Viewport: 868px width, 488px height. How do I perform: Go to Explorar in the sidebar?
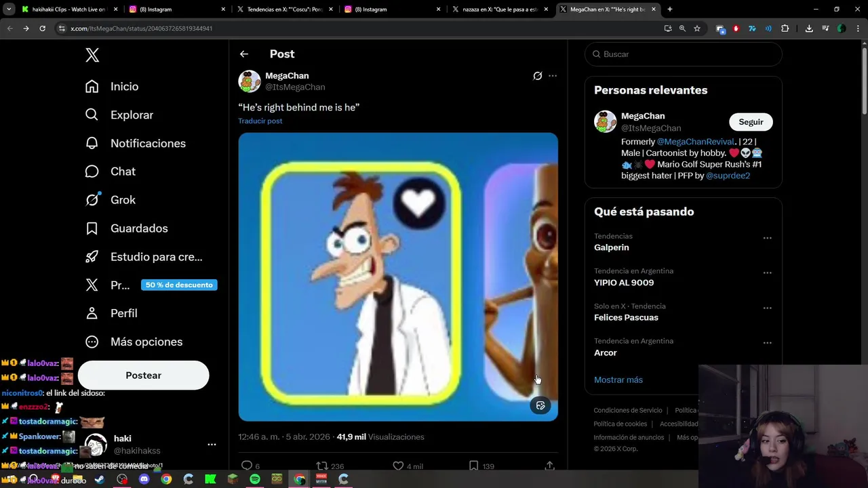coord(119,115)
